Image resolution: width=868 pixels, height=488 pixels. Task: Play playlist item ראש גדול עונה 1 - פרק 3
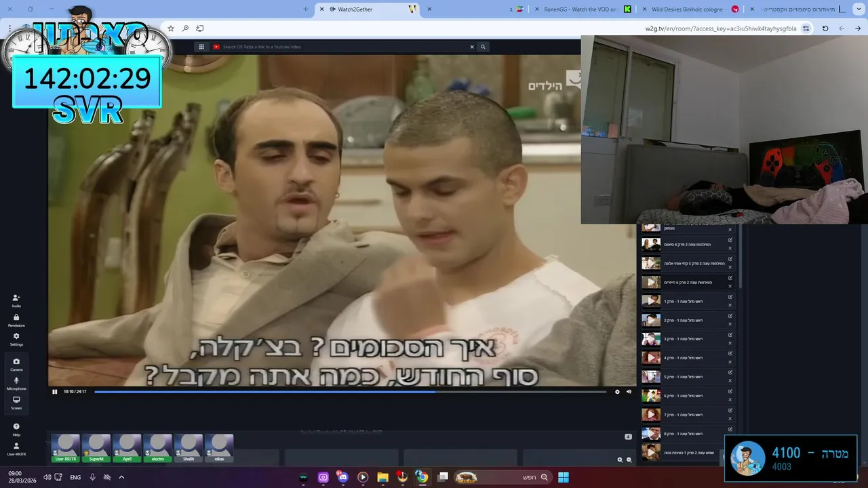point(651,339)
